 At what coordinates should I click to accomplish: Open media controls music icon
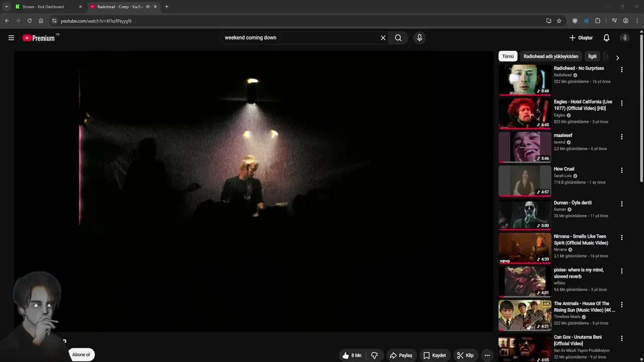coord(614,21)
